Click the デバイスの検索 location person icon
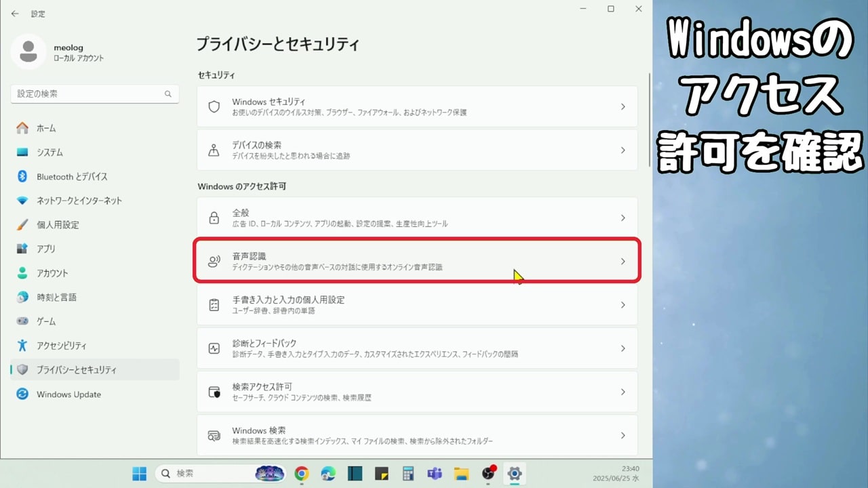 214,150
